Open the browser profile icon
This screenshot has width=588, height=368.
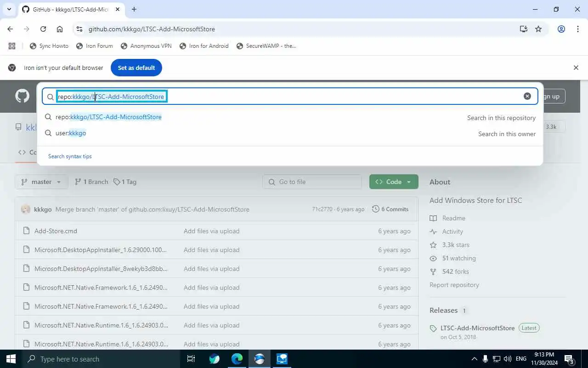pyautogui.click(x=561, y=29)
